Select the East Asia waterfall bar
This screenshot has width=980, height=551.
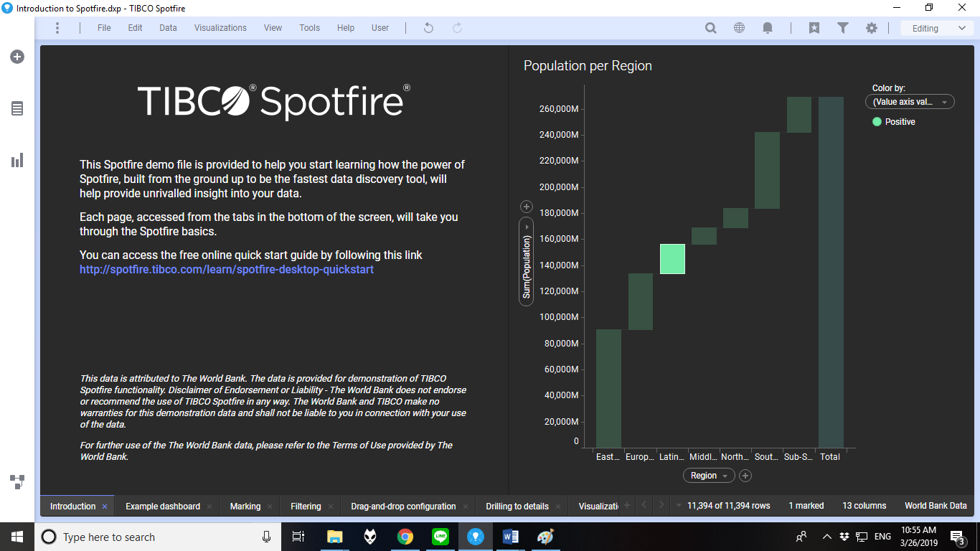point(608,388)
